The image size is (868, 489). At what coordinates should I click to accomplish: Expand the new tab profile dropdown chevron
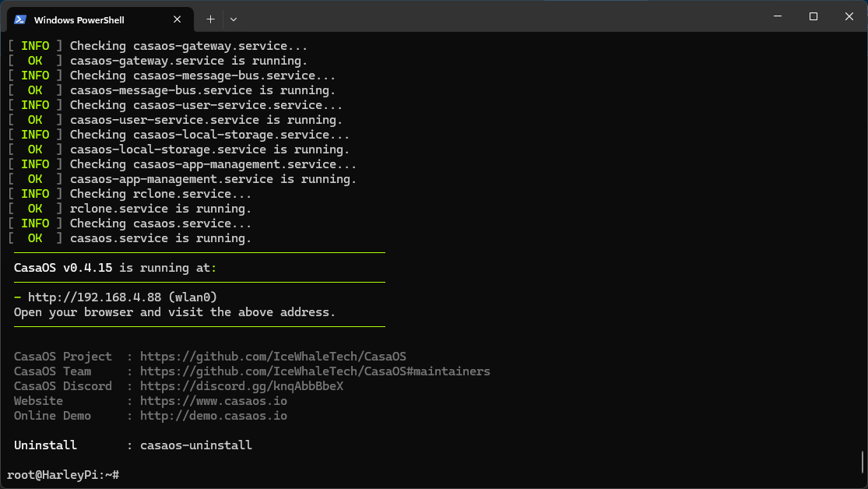[234, 19]
